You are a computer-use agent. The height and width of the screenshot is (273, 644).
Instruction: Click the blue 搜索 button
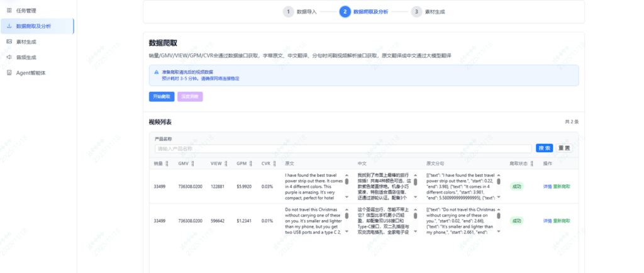pos(544,148)
